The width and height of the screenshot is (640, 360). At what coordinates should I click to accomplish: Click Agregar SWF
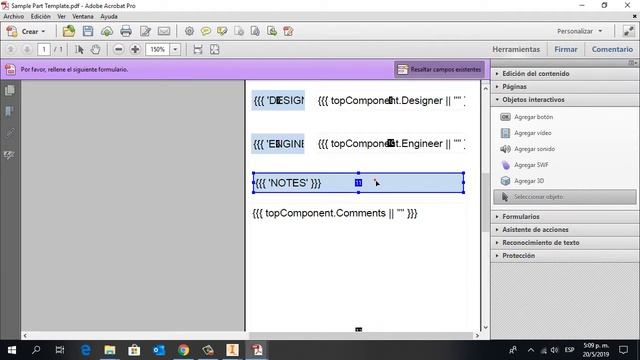click(x=524, y=164)
